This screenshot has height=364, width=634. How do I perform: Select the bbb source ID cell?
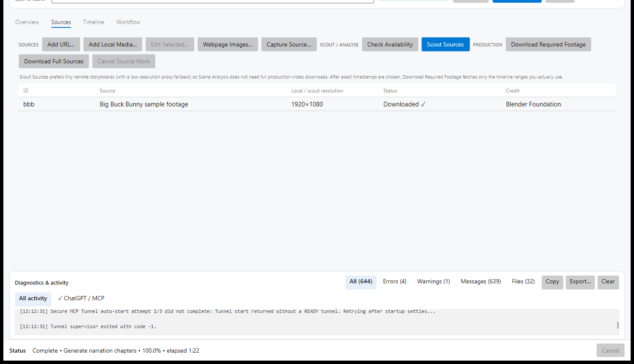[x=29, y=104]
